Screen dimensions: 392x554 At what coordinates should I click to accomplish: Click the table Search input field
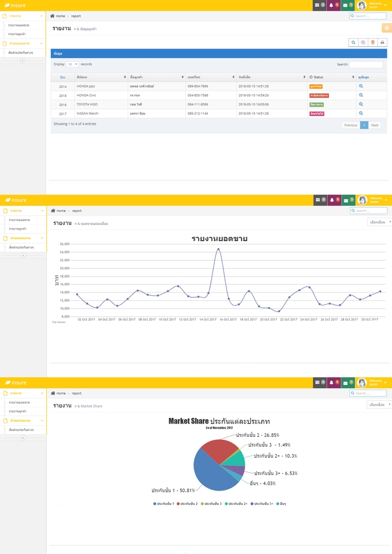coord(366,65)
